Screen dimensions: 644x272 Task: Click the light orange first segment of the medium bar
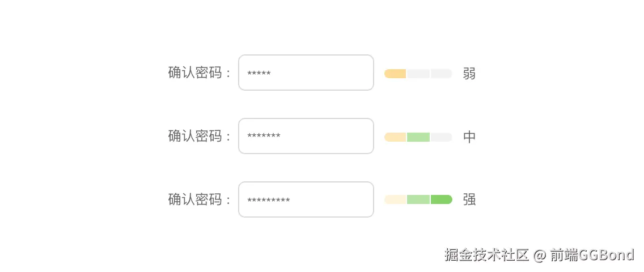tap(395, 137)
